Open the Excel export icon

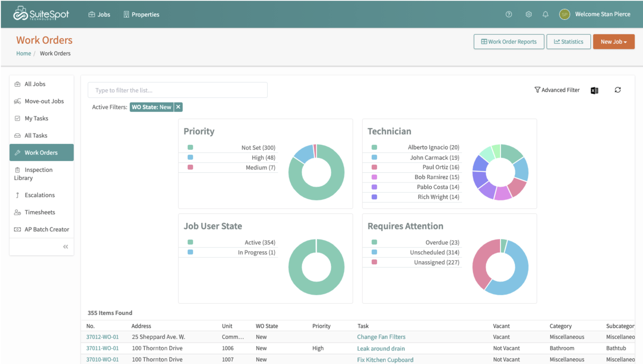point(594,90)
